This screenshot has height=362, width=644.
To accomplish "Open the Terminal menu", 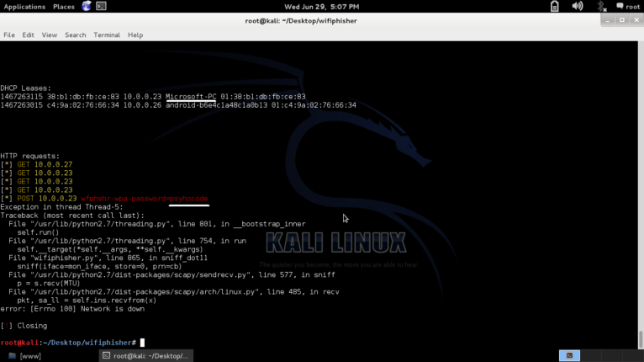I will coord(107,35).
